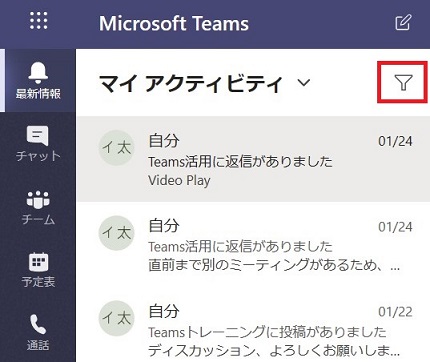This screenshot has width=430, height=362.
Task: Open チャット in the sidebar
Action: click(38, 143)
